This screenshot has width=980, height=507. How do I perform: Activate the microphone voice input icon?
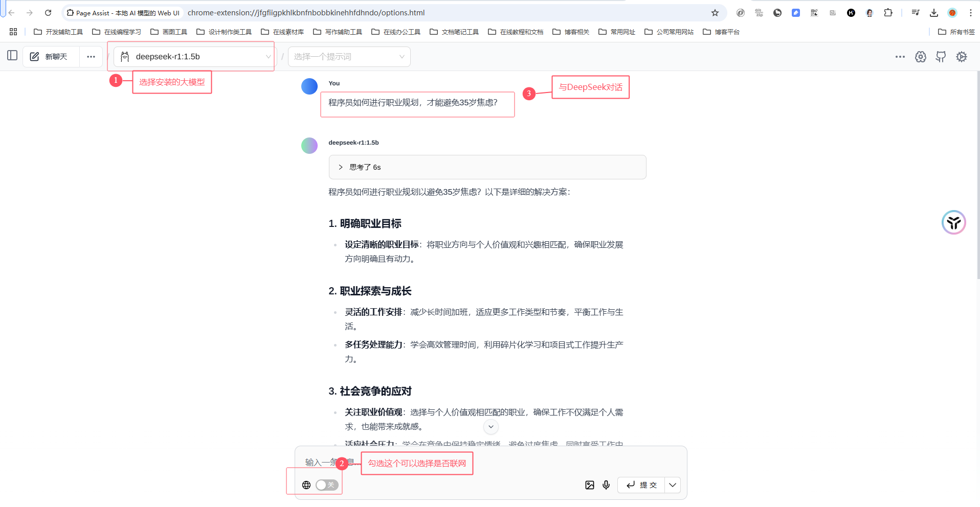click(606, 485)
